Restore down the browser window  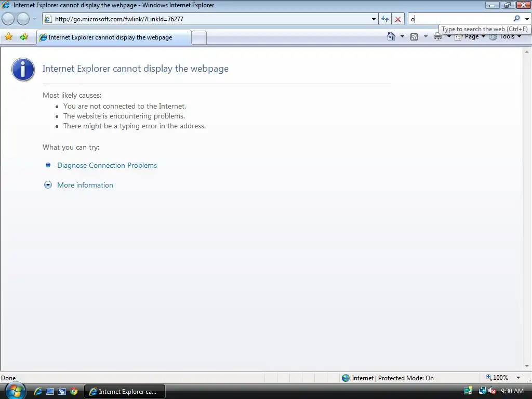click(507, 5)
